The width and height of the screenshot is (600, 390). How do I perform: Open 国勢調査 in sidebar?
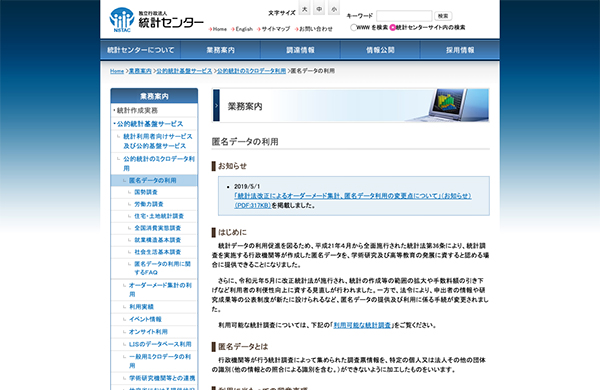tap(146, 192)
